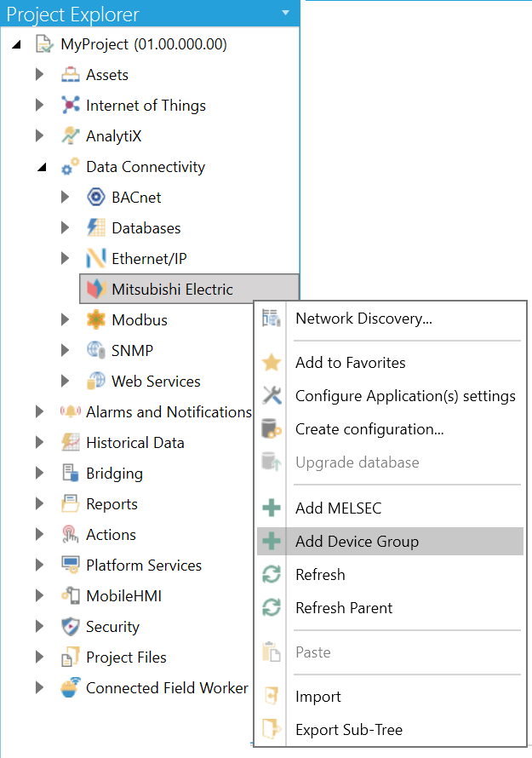Collapse the Data Connectivity node
The width and height of the screenshot is (532, 758).
[x=41, y=168]
